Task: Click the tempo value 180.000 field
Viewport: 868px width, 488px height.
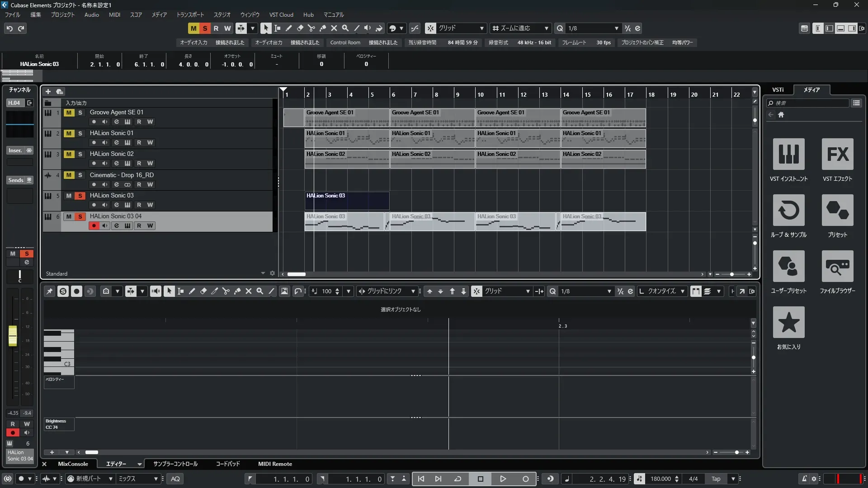Action: tap(660, 479)
